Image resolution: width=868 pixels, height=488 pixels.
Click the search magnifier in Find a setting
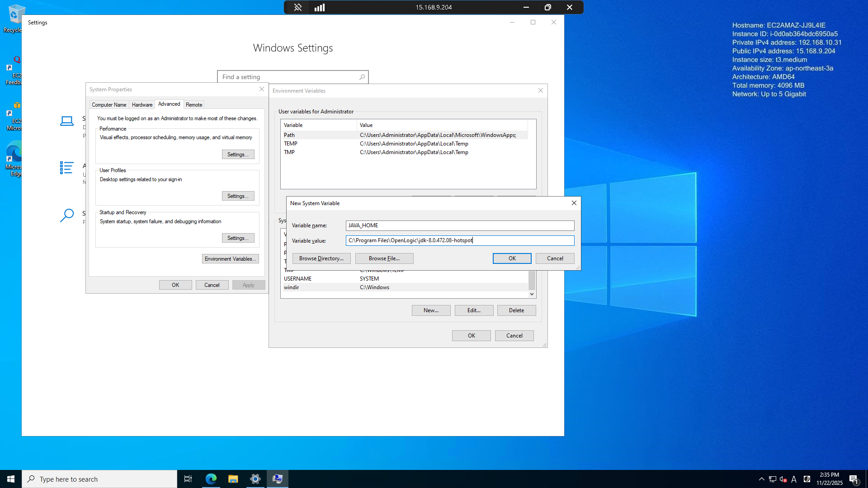click(x=362, y=77)
